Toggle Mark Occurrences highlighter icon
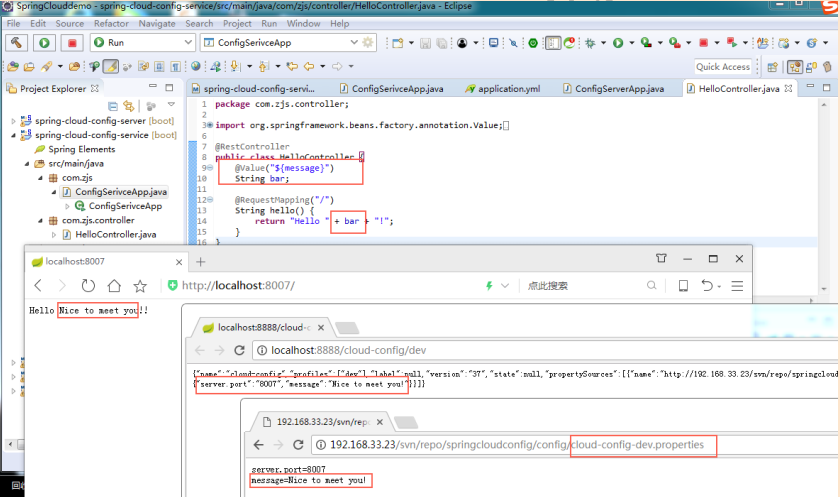Image resolution: width=840 pixels, height=497 pixels. 110,66
